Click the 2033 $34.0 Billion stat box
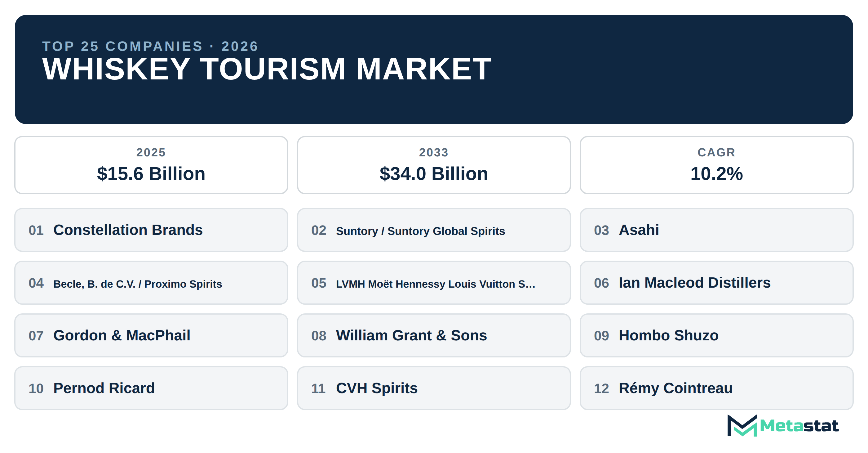The image size is (868, 453). (434, 165)
